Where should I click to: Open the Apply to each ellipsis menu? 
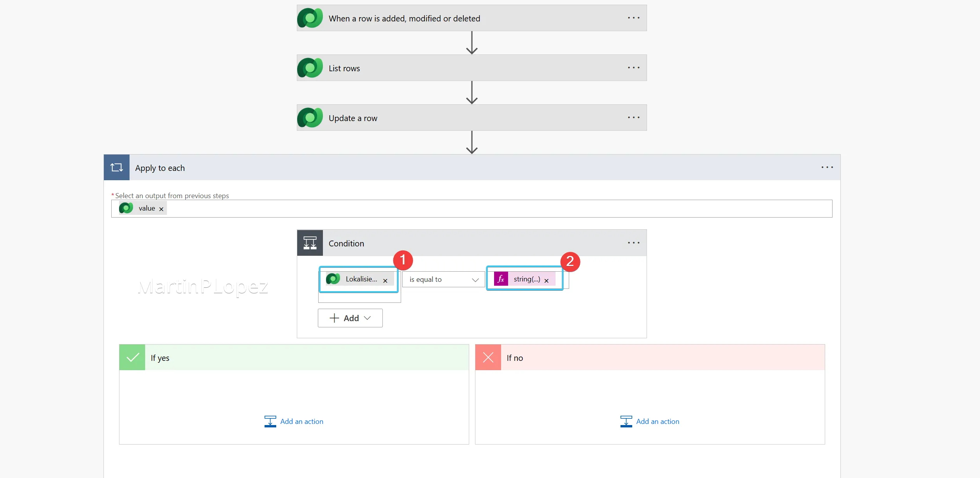coord(827,167)
